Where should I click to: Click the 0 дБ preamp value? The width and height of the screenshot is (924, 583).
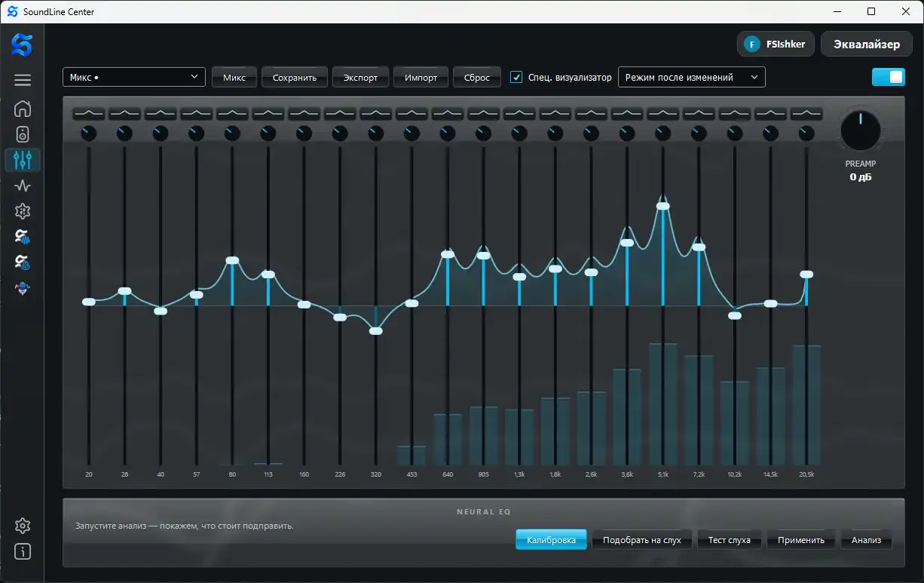(x=861, y=177)
